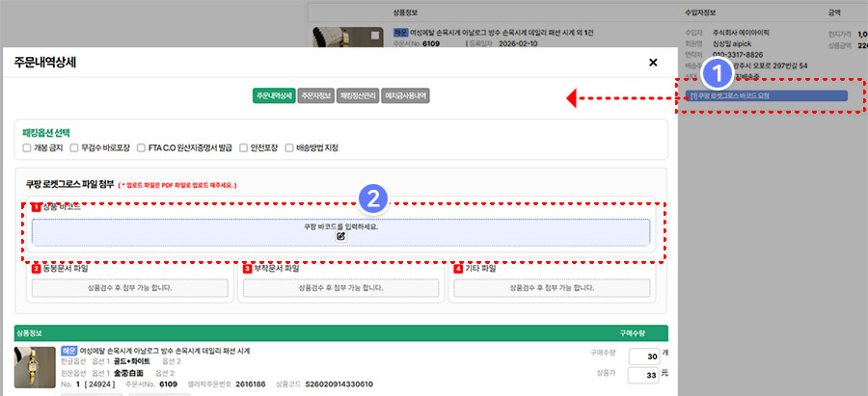868x396 pixels.
Task: Check the 무검수 바로포장 option
Action: [82, 147]
